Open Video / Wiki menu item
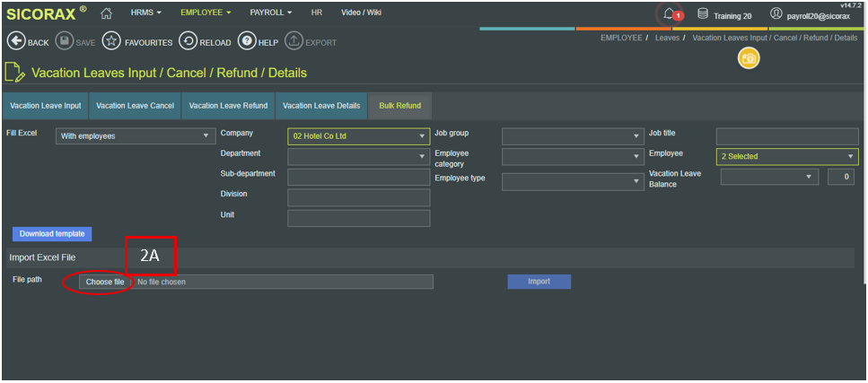Viewport: 868px width, 383px height. (362, 13)
